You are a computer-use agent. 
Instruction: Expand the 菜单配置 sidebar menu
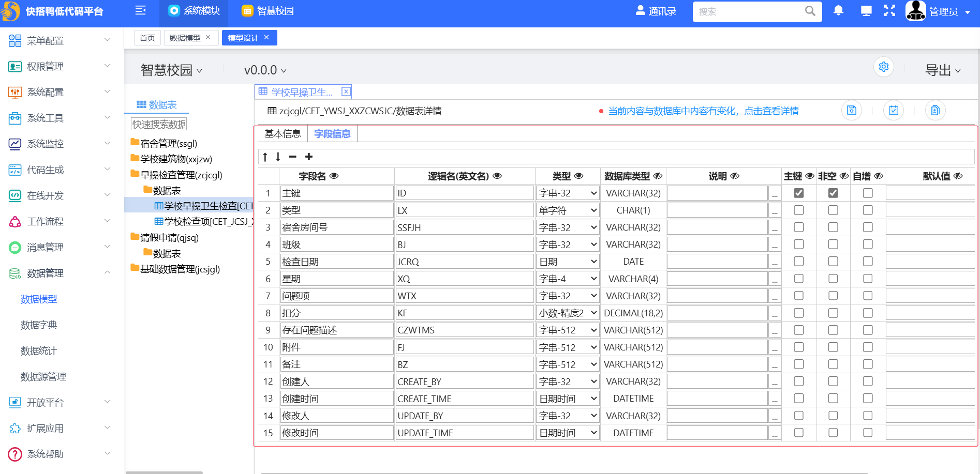(61, 40)
